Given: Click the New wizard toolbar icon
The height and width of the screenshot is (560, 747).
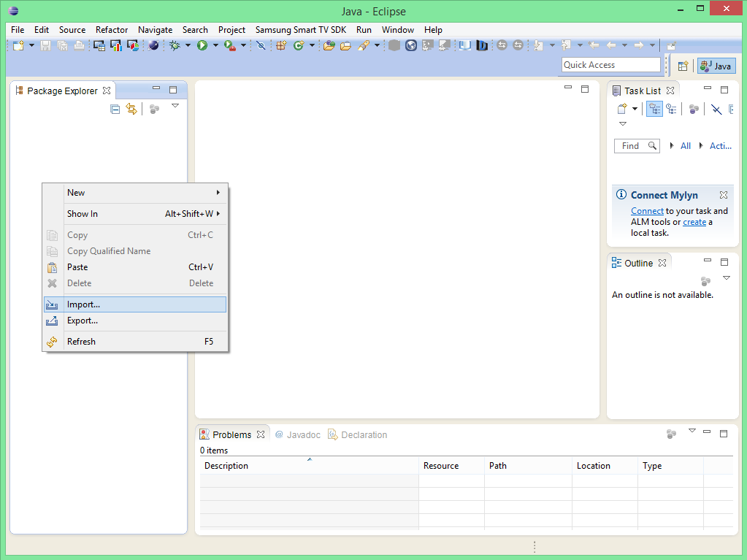Looking at the screenshot, I should 18,46.
